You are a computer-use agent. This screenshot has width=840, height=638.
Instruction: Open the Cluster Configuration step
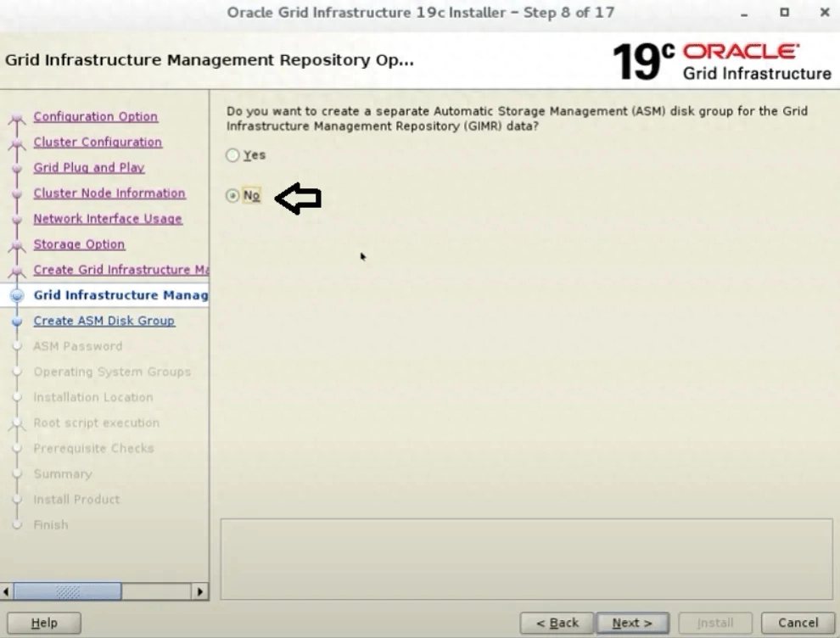coord(97,140)
